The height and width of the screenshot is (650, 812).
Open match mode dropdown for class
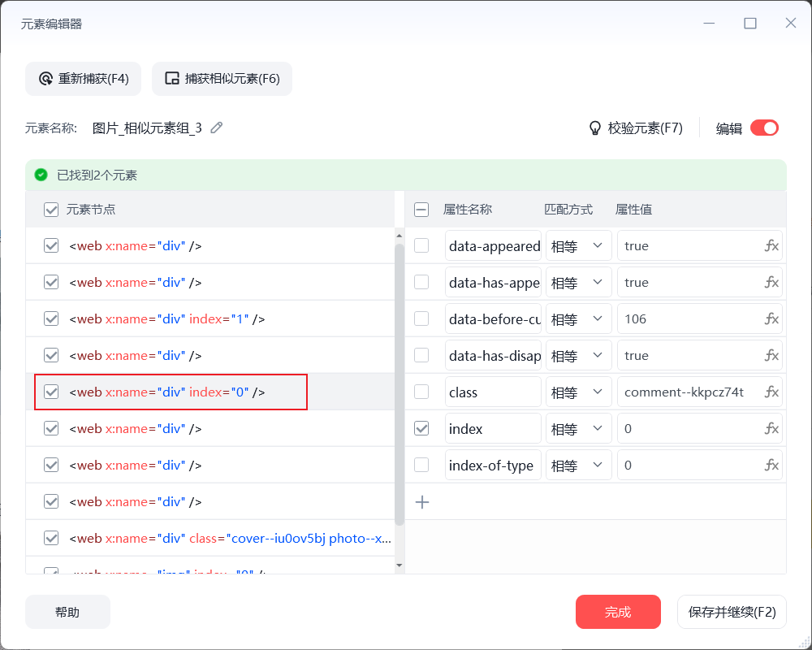pos(578,392)
